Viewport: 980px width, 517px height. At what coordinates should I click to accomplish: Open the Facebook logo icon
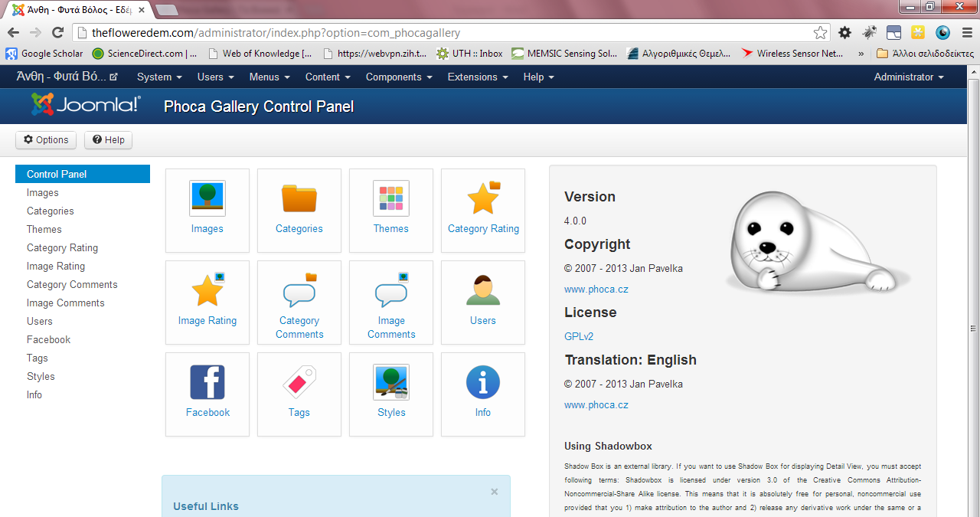(207, 382)
